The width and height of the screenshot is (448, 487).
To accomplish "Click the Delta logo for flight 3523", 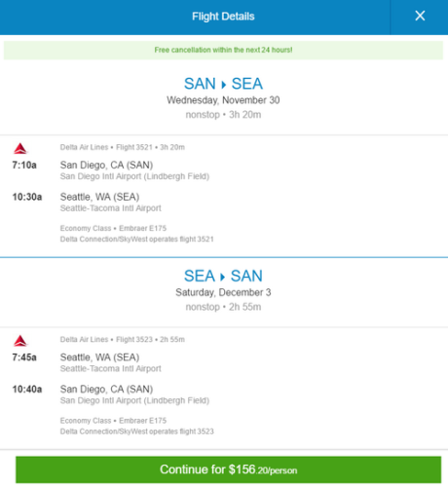I will click(x=20, y=341).
